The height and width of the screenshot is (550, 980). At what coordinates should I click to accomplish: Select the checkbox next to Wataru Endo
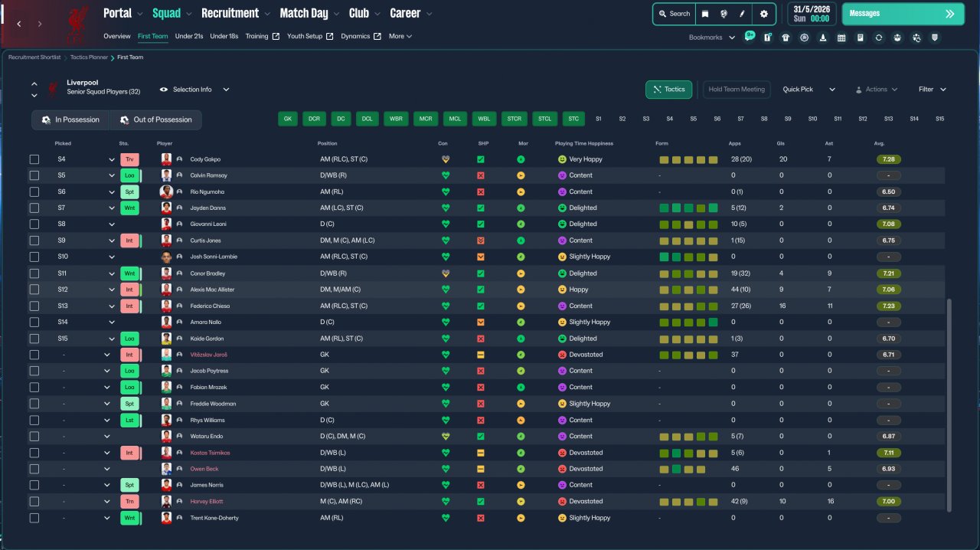click(34, 437)
